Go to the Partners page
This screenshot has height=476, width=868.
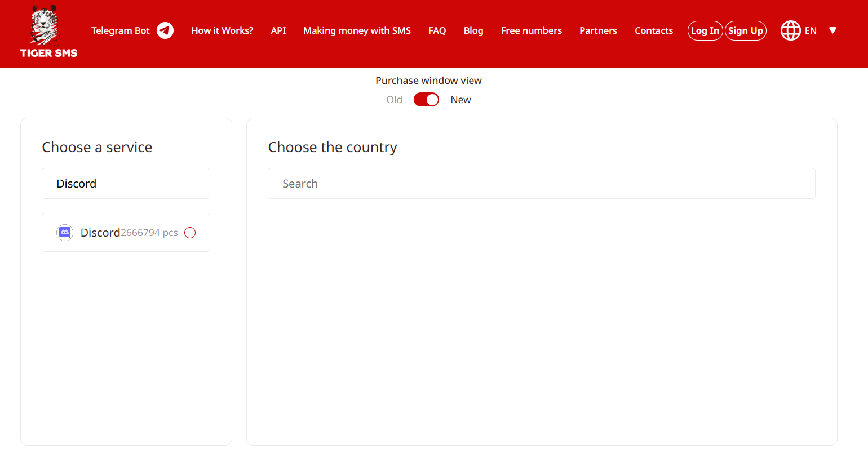click(x=598, y=30)
